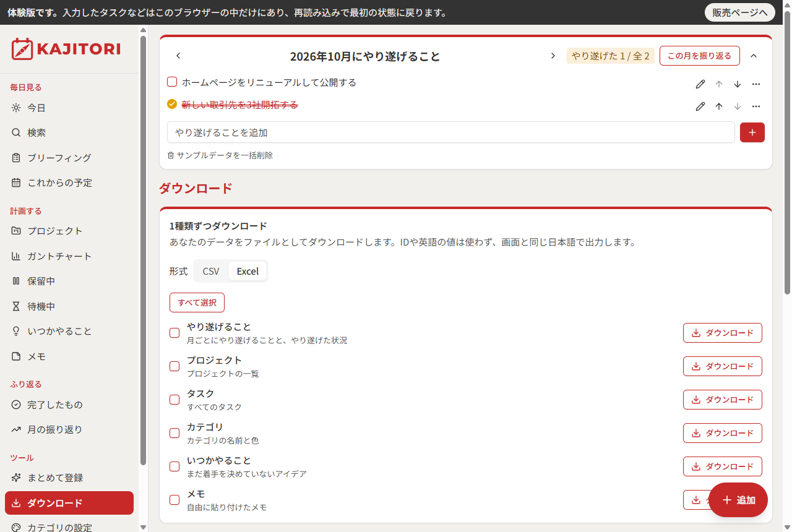Edit the ホームページをリニューアル goal with the pencil icon
Viewport: 792px width, 532px height.
700,84
